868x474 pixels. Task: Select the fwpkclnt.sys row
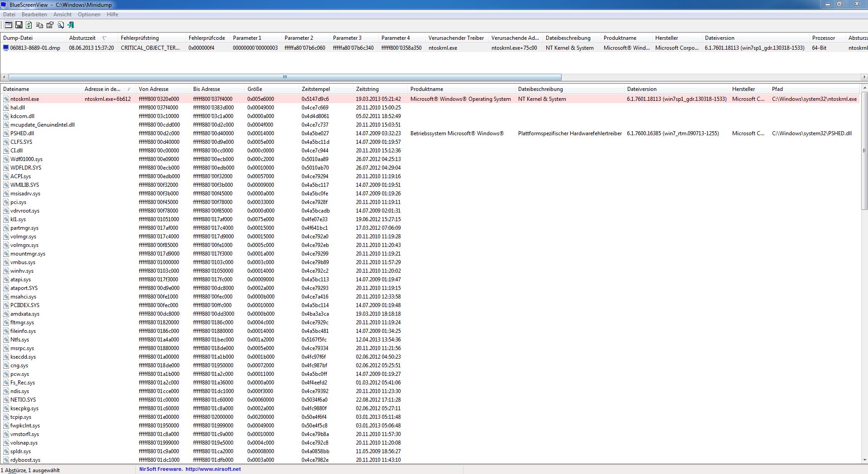coord(430,426)
